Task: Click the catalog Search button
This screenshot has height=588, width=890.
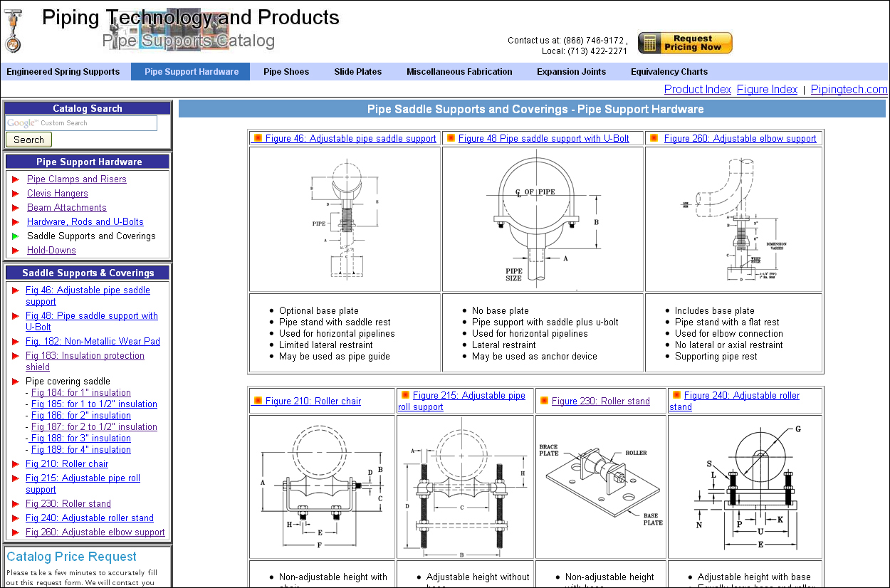Action: coord(28,140)
